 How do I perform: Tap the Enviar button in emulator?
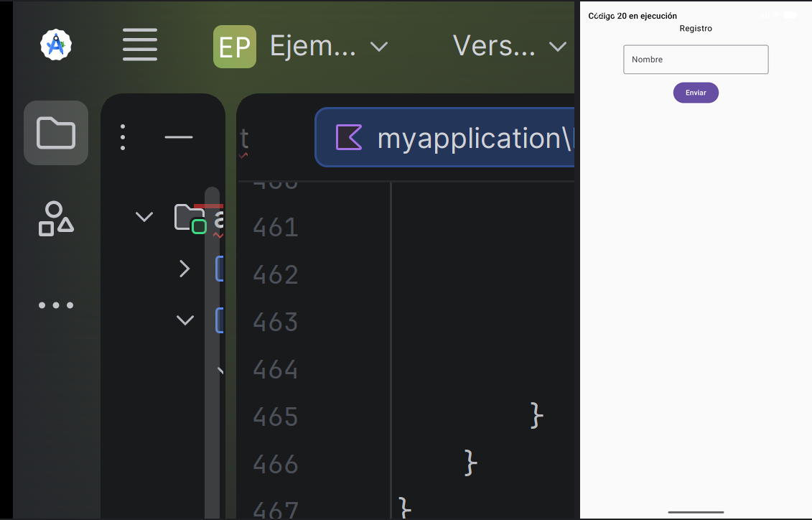[x=696, y=93]
